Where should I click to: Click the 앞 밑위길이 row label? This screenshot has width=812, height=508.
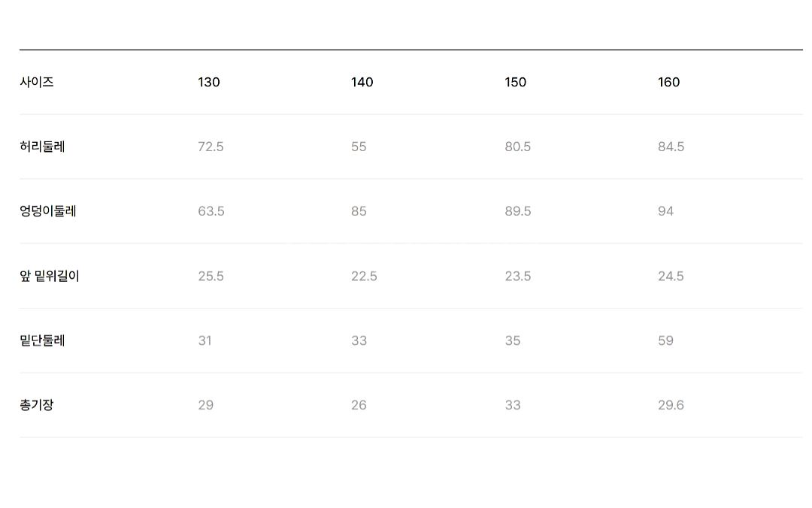click(x=50, y=276)
